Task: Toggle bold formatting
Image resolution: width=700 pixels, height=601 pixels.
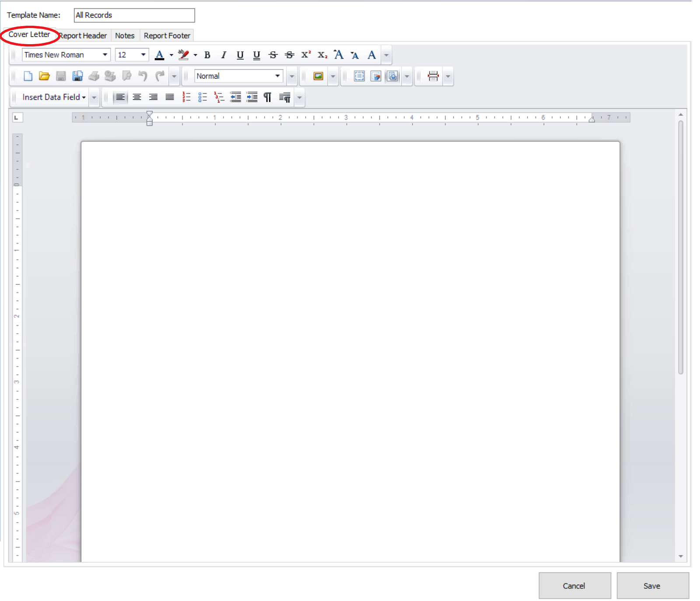Action: (x=206, y=55)
